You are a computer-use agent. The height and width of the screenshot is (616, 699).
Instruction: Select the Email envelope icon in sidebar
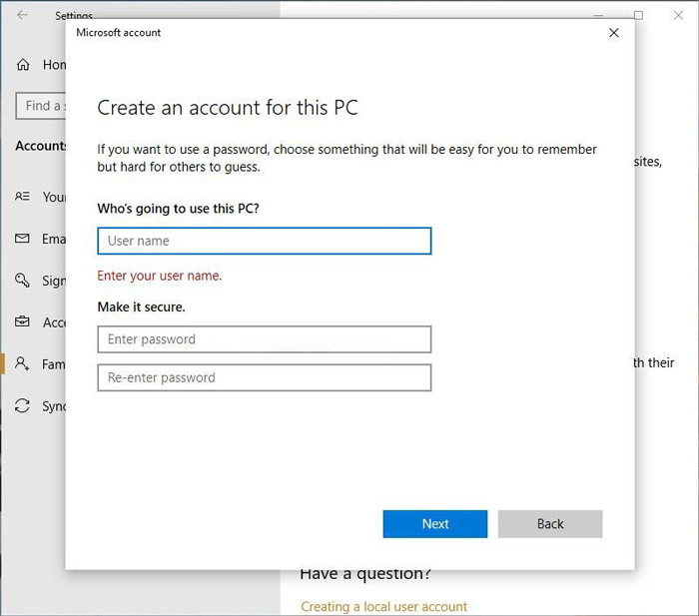pyautogui.click(x=22, y=239)
